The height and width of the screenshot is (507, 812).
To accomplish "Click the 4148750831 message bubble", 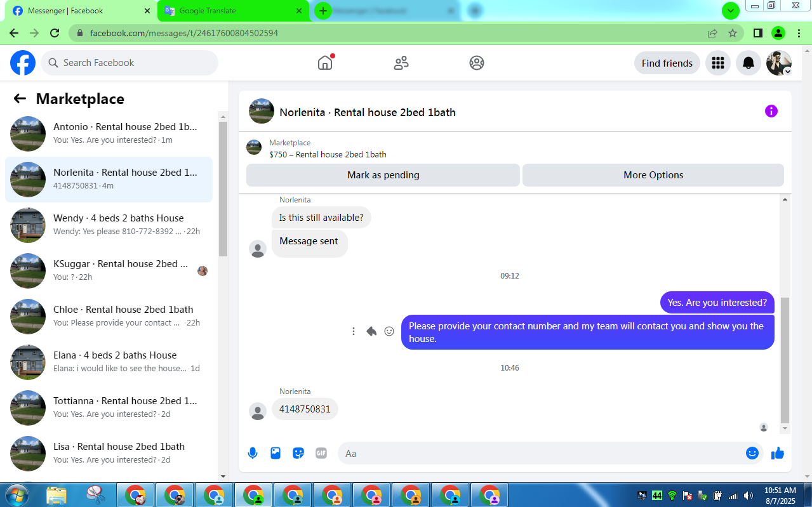I will click(x=305, y=409).
